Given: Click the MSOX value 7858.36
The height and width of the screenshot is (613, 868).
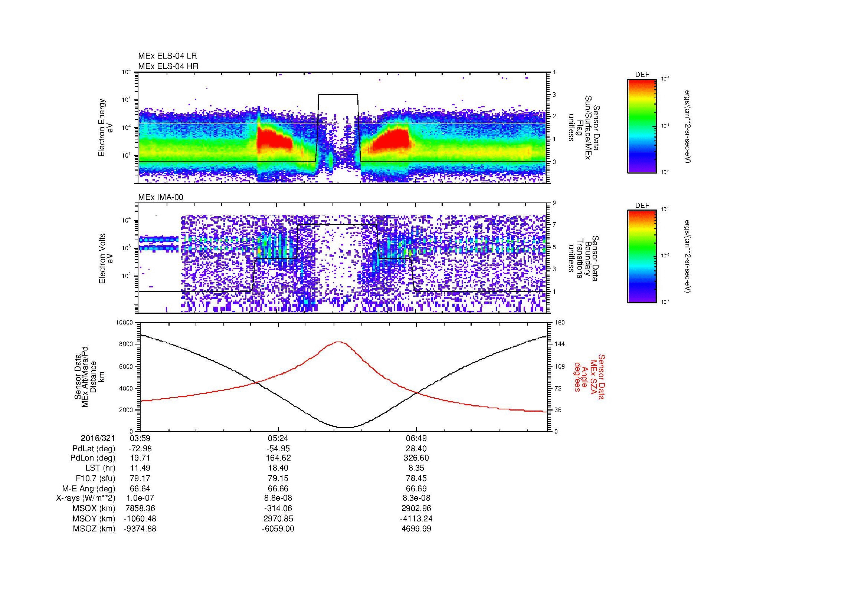Looking at the screenshot, I should [x=140, y=508].
